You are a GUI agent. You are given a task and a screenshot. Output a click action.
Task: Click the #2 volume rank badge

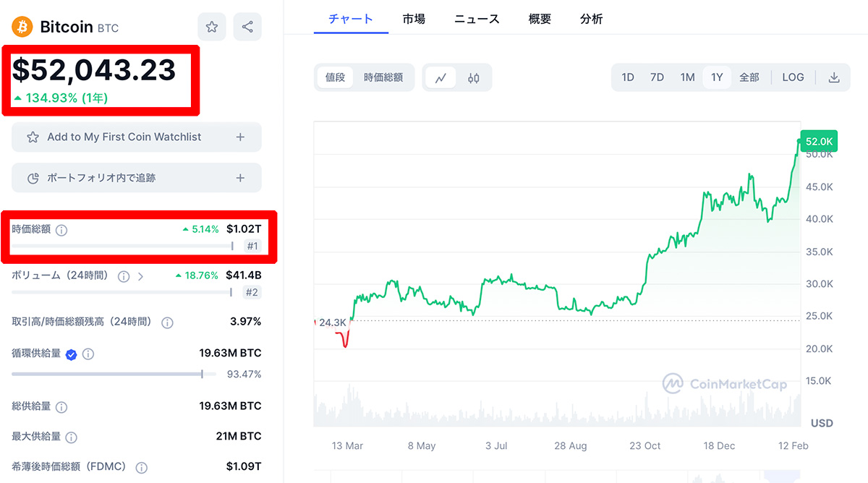pos(252,292)
